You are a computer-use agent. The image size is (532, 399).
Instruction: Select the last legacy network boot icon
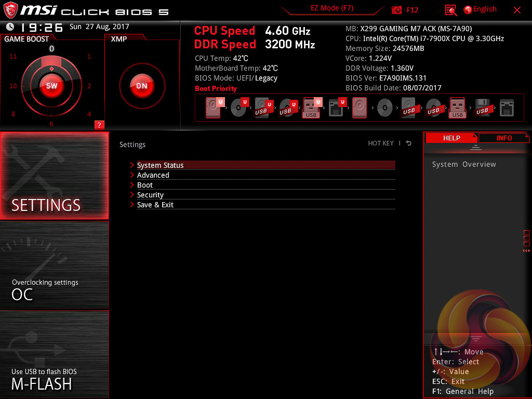pyautogui.click(x=507, y=108)
